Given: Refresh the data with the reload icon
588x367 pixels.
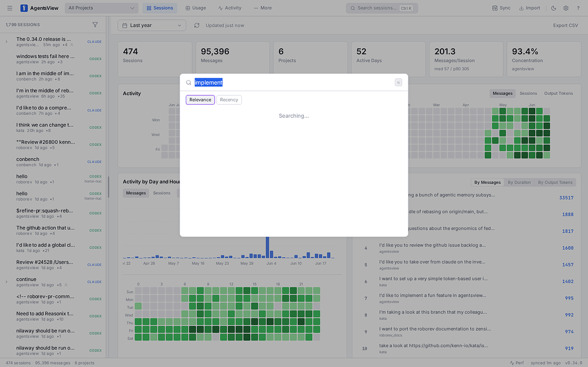Looking at the screenshot, I should pos(197,26).
